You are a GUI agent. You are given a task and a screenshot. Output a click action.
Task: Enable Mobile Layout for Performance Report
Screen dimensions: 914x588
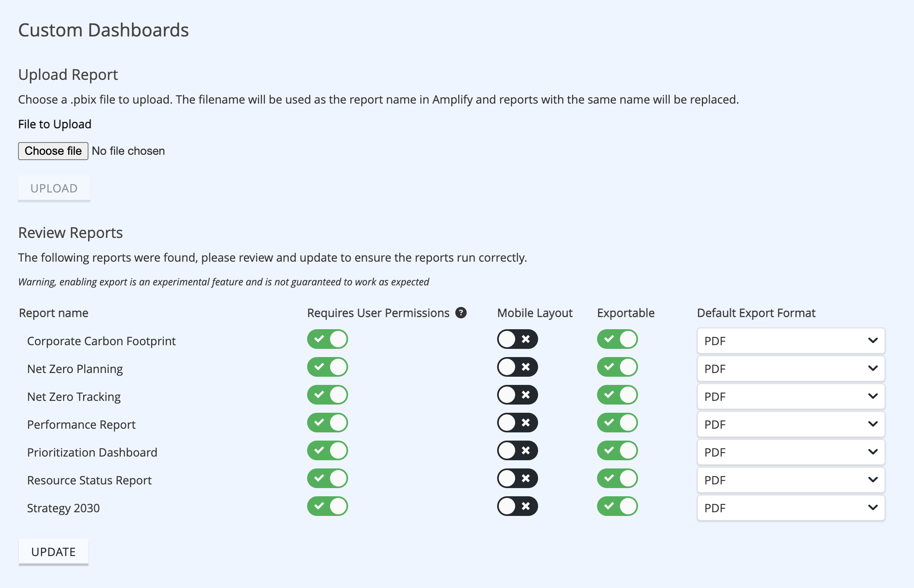[x=518, y=423]
